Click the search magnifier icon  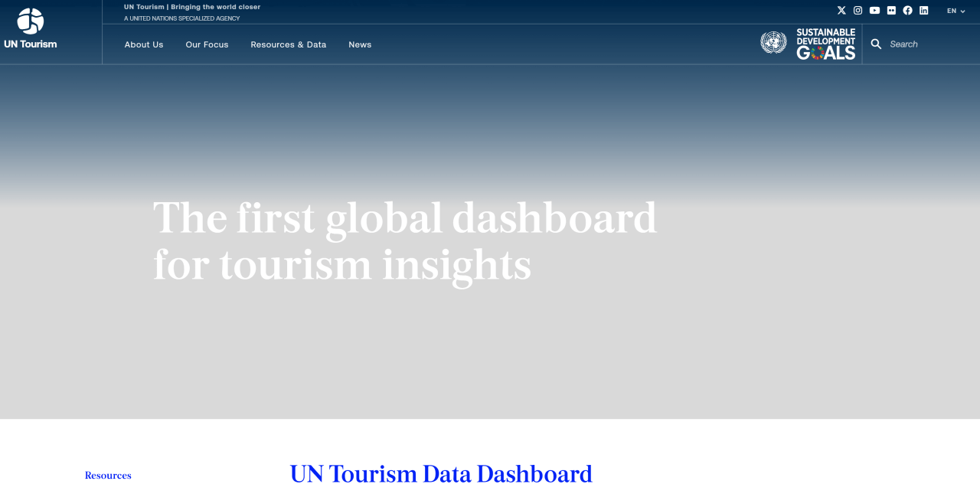click(876, 44)
